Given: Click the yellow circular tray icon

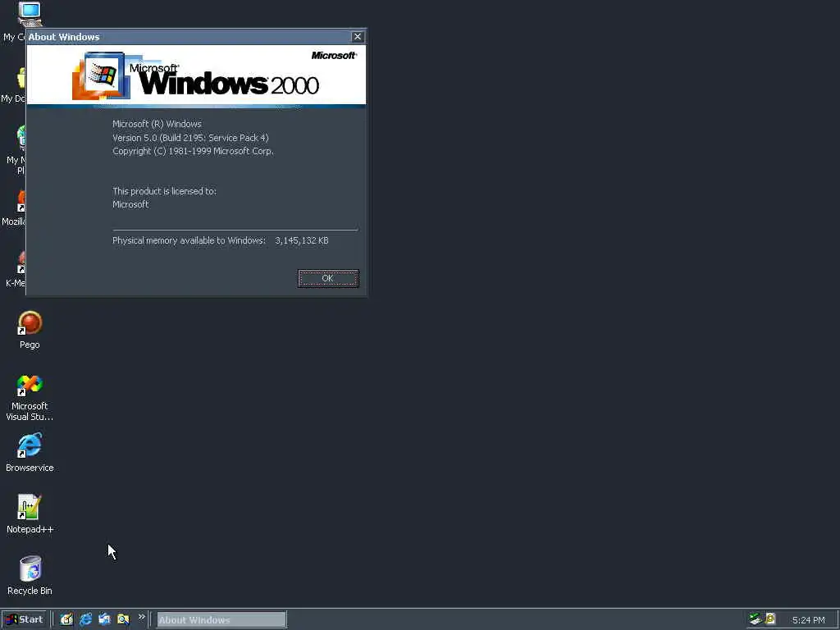Looking at the screenshot, I should click(770, 619).
